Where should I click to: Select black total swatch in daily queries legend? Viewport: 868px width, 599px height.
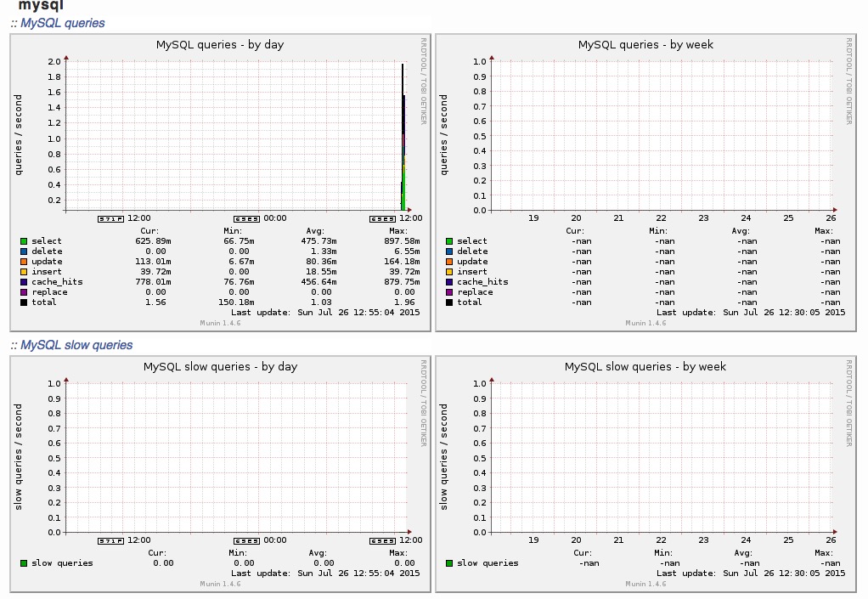24,302
